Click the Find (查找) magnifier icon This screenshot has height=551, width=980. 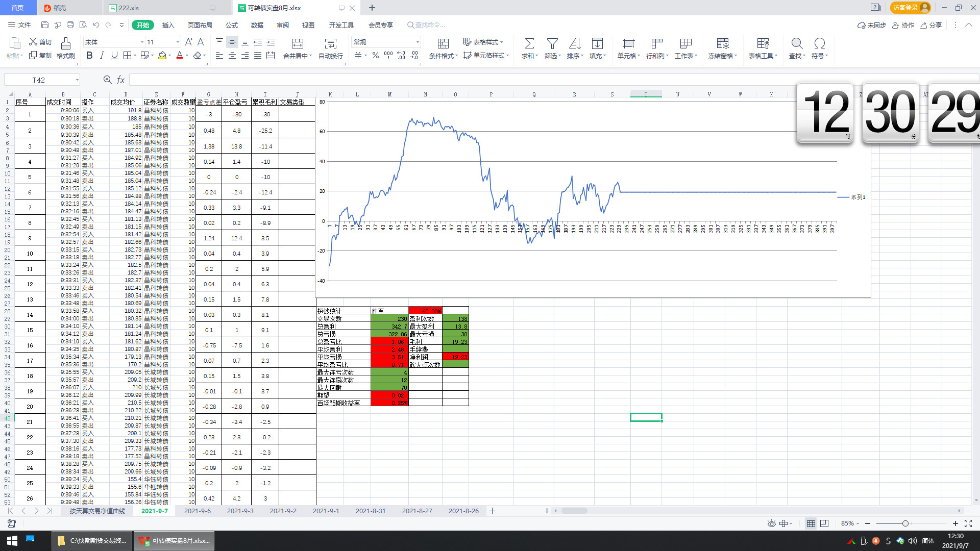pyautogui.click(x=796, y=44)
